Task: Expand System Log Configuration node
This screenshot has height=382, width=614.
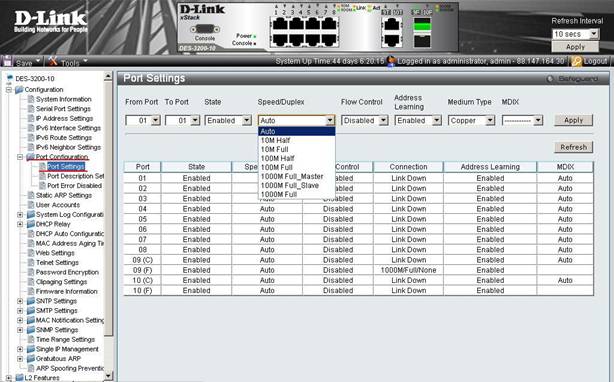Action: (20, 214)
